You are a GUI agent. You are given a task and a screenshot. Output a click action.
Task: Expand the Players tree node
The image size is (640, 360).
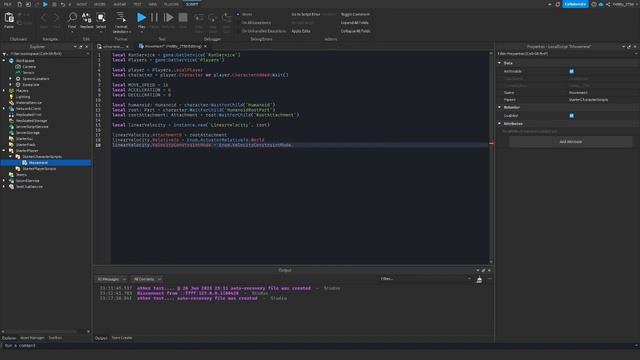click(x=4, y=91)
